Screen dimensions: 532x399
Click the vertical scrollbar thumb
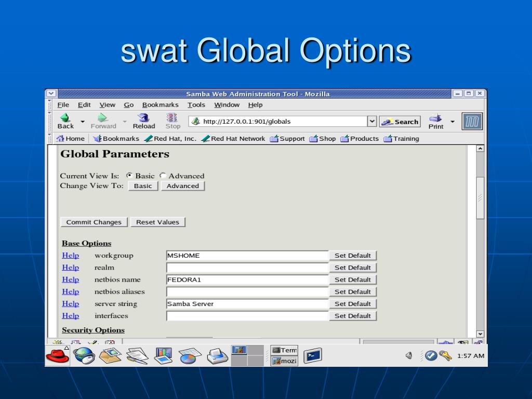pyautogui.click(x=480, y=198)
